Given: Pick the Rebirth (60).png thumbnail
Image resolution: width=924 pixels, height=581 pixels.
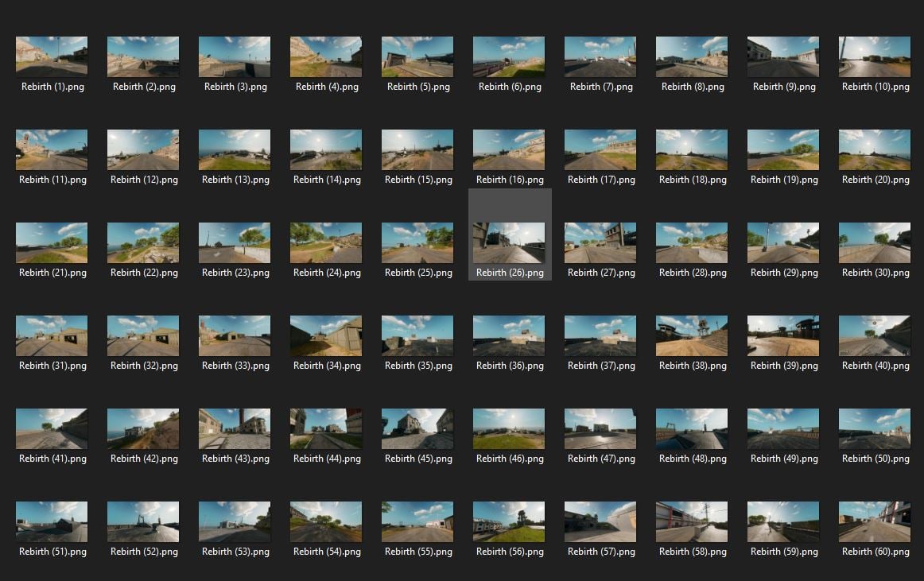Looking at the screenshot, I should pyautogui.click(x=875, y=522).
